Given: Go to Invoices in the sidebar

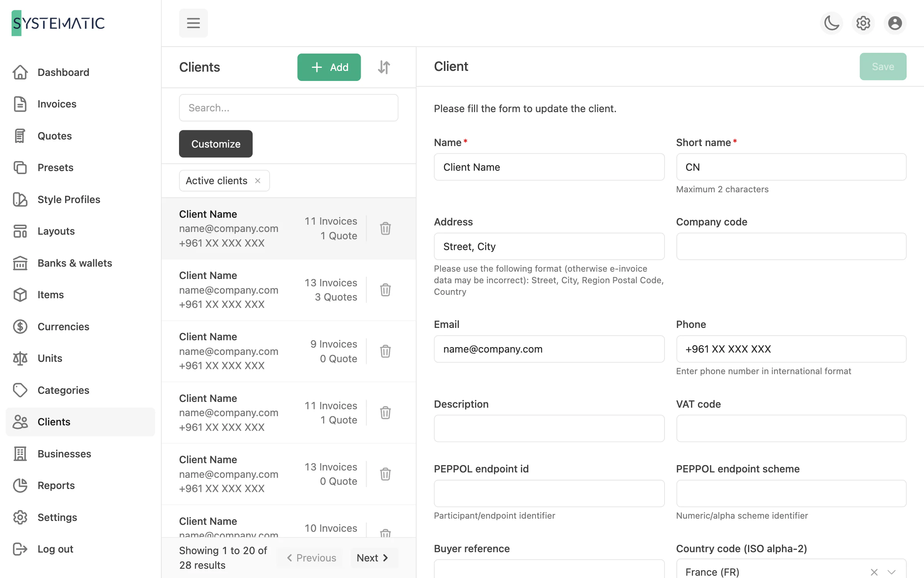Looking at the screenshot, I should pos(80,104).
